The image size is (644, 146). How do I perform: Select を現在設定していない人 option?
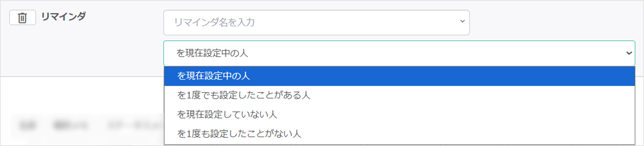[x=227, y=115]
